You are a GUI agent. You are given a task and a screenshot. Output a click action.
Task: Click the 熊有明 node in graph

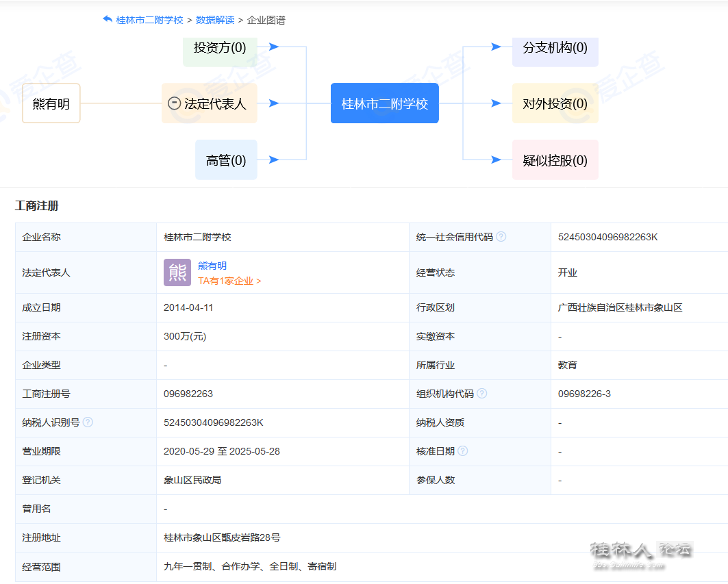(51, 103)
